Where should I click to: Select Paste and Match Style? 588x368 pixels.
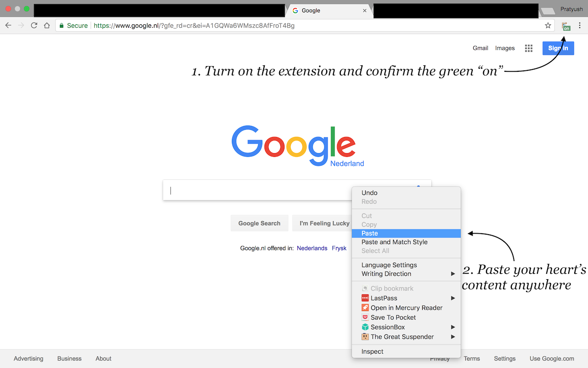coord(406,242)
